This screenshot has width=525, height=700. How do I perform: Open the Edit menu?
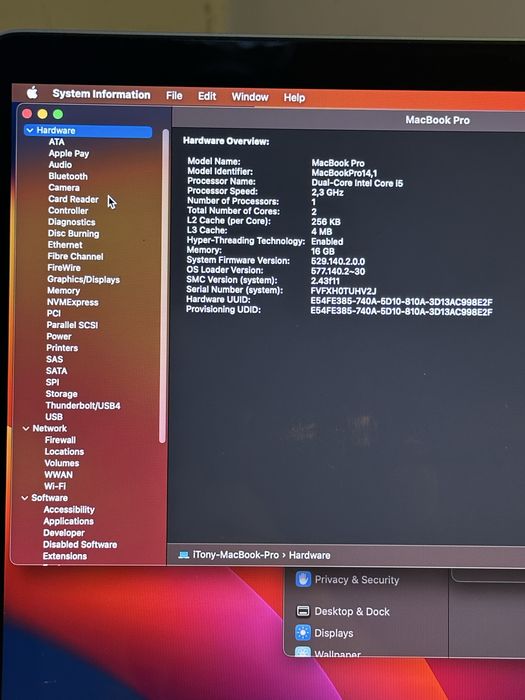coord(207,96)
